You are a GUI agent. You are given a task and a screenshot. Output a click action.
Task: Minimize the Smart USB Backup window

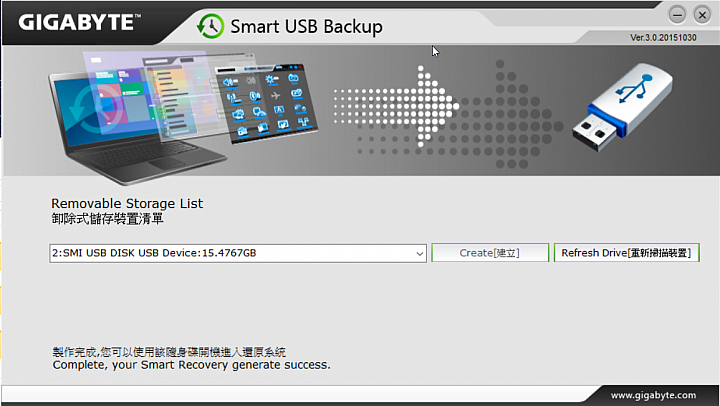click(x=677, y=15)
